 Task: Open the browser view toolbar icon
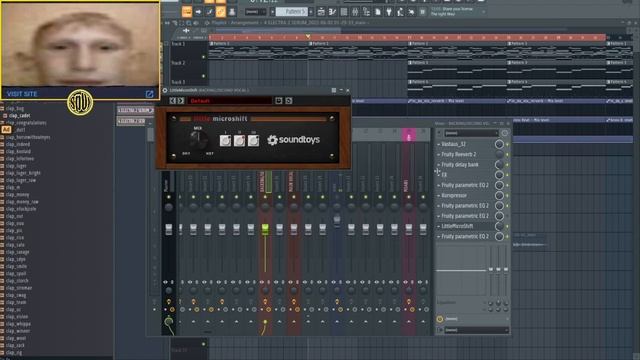(x=366, y=12)
